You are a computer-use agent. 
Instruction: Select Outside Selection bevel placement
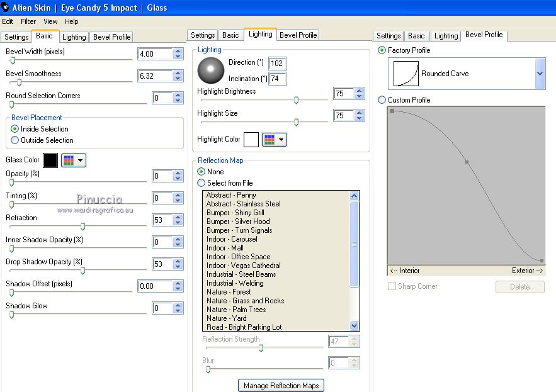click(x=14, y=140)
